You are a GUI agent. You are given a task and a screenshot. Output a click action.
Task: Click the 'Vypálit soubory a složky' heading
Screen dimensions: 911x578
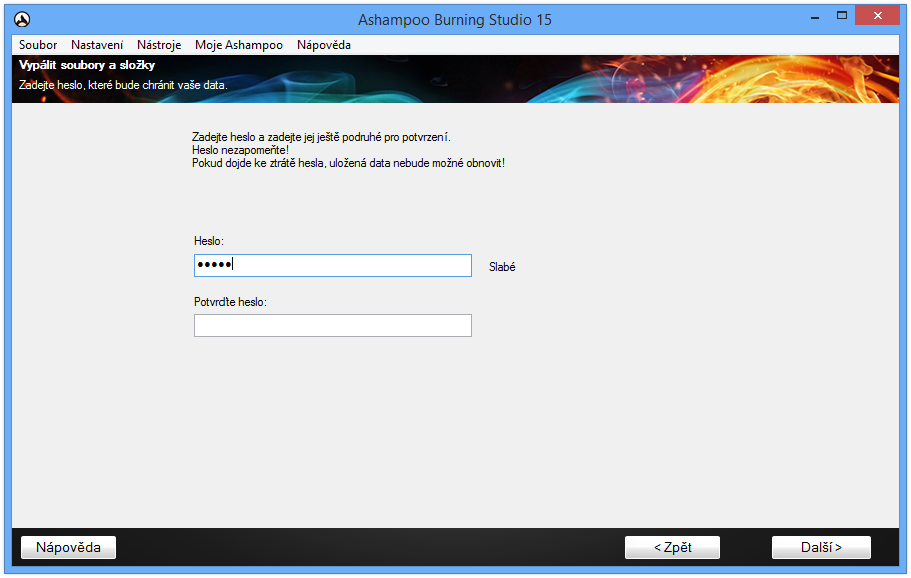[x=87, y=65]
